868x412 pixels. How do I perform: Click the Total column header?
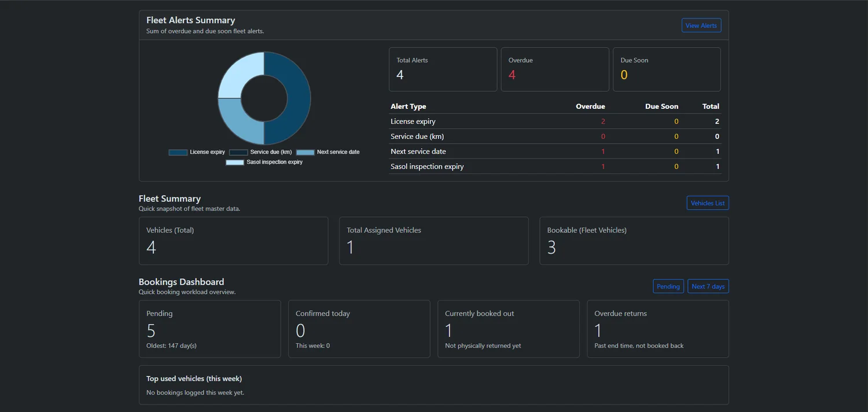(x=711, y=106)
